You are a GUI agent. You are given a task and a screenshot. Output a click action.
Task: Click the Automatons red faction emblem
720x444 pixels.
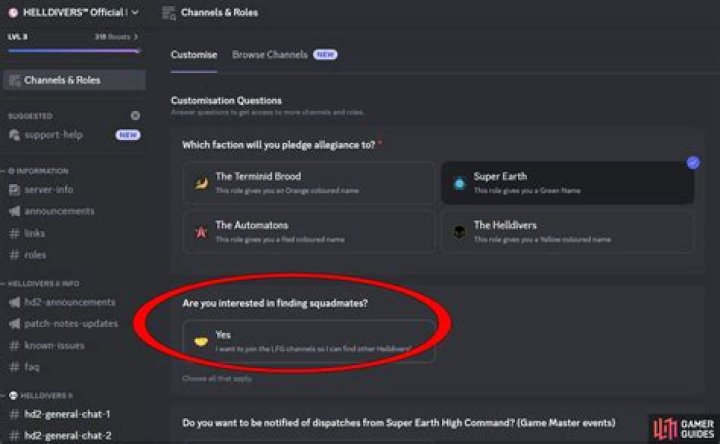tap(201, 232)
